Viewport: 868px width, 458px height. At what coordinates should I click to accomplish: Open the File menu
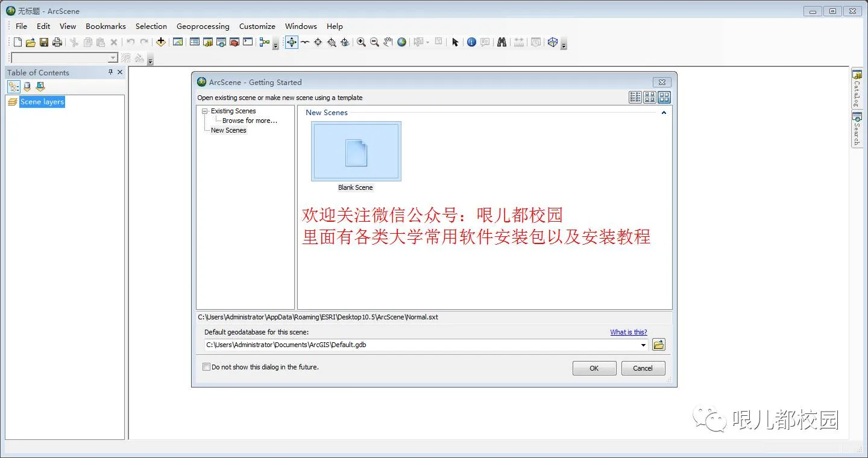click(21, 26)
